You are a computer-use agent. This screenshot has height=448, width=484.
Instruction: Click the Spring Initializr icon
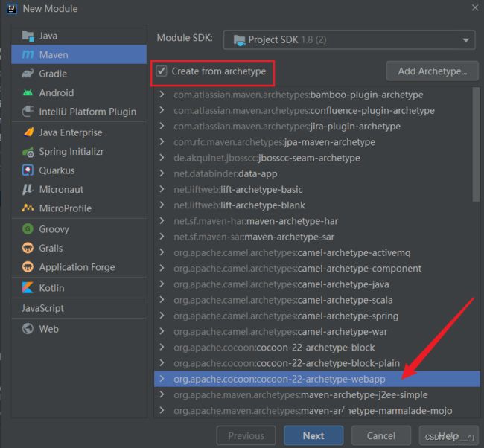tap(28, 152)
